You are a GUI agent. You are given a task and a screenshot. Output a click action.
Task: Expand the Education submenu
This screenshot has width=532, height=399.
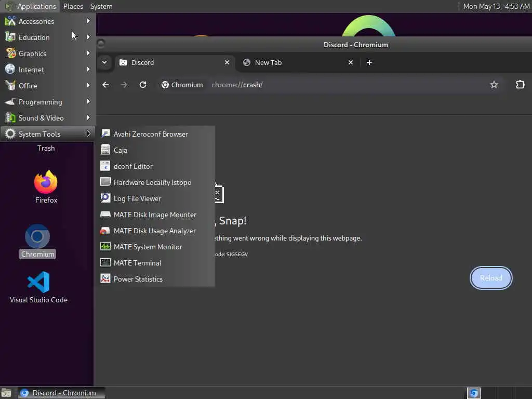point(48,37)
